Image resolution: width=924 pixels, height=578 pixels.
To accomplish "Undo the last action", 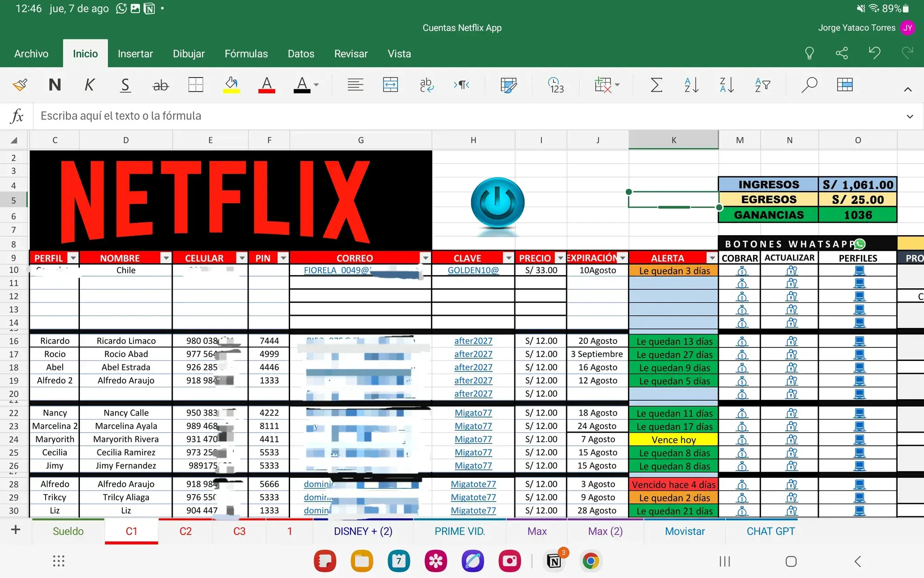I will [x=874, y=53].
